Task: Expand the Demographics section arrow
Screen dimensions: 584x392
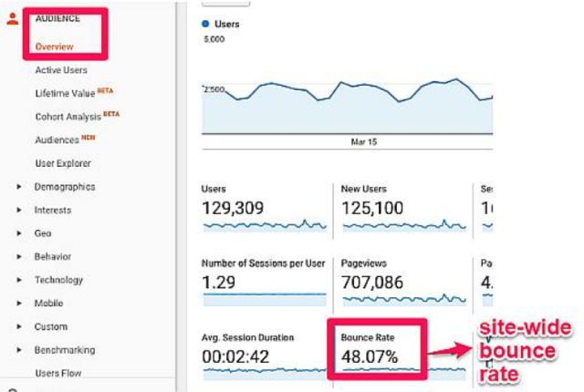Action: [x=19, y=187]
